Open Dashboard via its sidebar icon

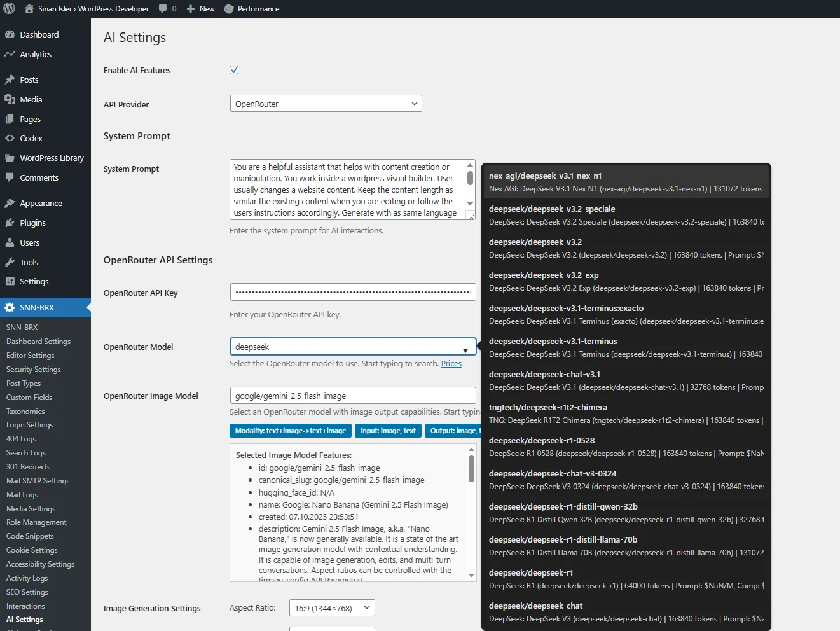pos(10,34)
